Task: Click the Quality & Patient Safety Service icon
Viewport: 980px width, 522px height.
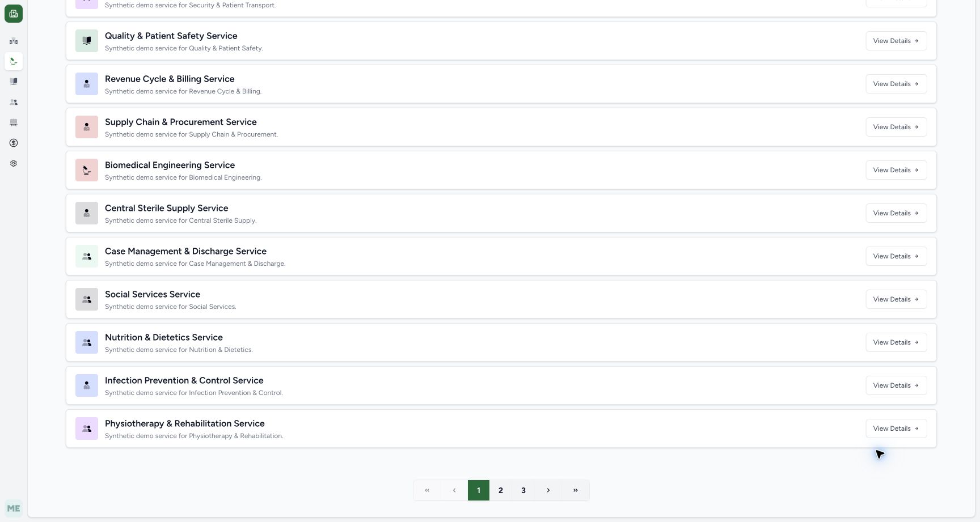Action: click(x=87, y=41)
